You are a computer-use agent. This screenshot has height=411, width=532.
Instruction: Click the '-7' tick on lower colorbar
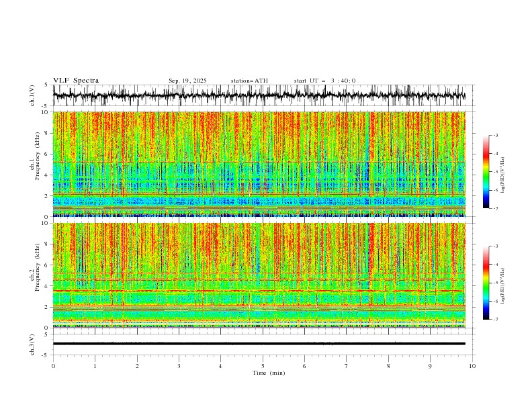pos(496,320)
